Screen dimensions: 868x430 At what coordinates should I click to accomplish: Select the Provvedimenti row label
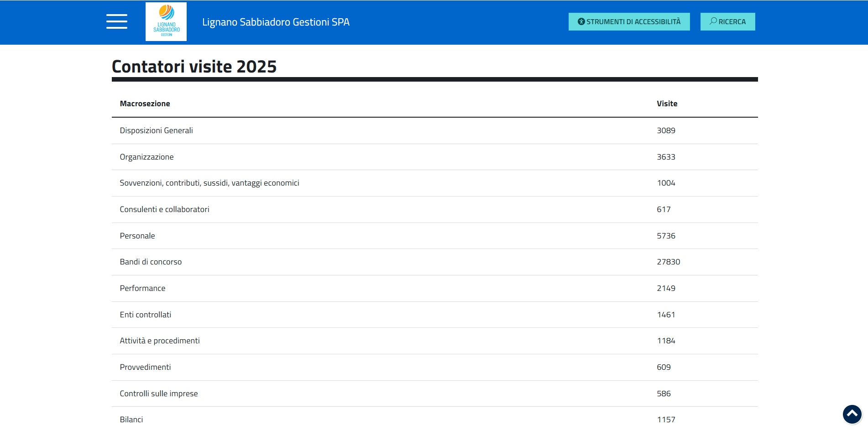(145, 368)
